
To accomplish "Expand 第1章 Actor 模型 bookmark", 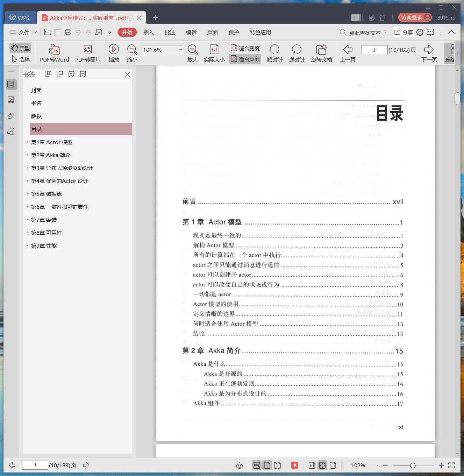I will click(x=28, y=142).
